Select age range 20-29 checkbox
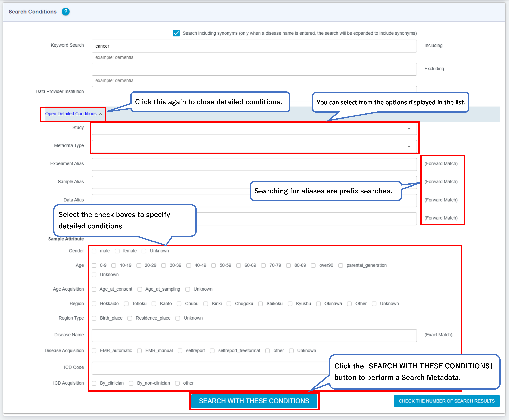 (139, 265)
